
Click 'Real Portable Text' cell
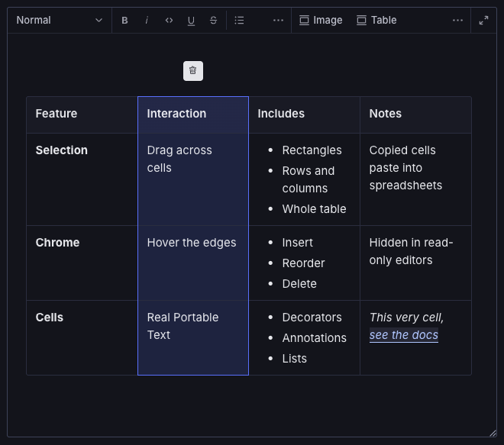tap(193, 337)
